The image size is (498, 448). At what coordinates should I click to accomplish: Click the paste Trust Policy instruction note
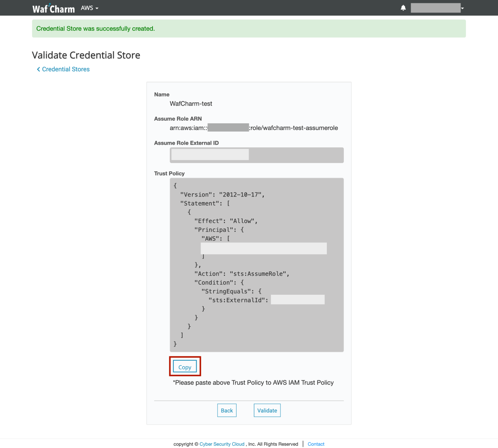point(253,382)
